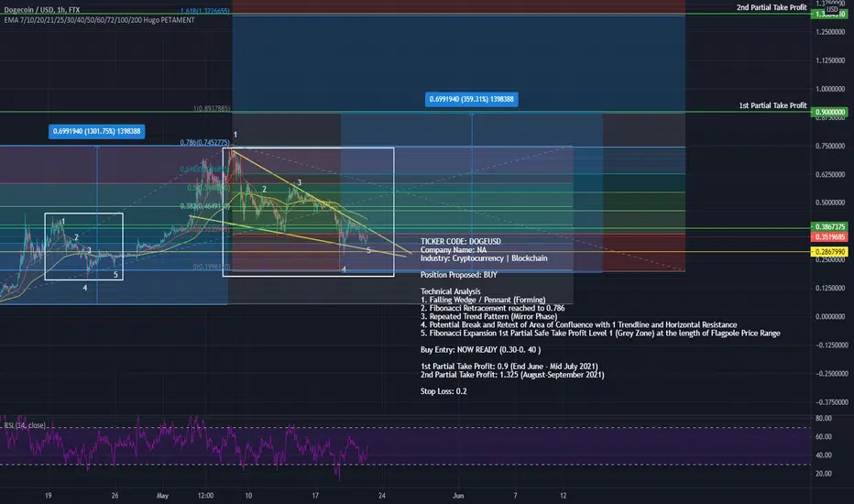This screenshot has width=854, height=504.
Task: Select the 359.31% blue measurement label
Action: tap(471, 99)
